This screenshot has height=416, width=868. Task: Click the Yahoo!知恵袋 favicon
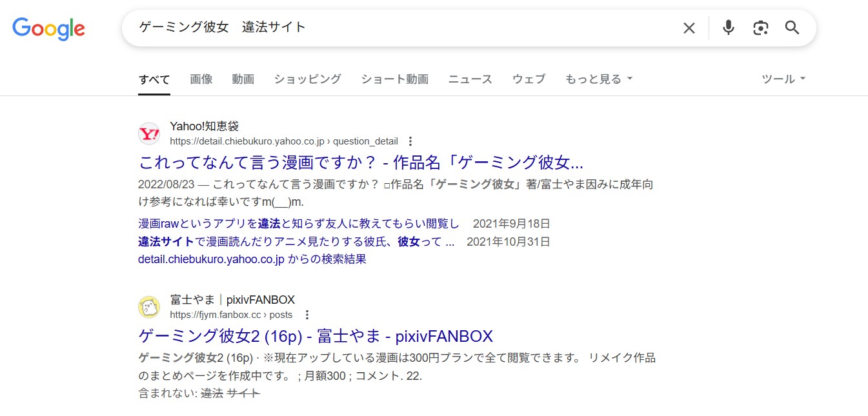click(x=149, y=134)
